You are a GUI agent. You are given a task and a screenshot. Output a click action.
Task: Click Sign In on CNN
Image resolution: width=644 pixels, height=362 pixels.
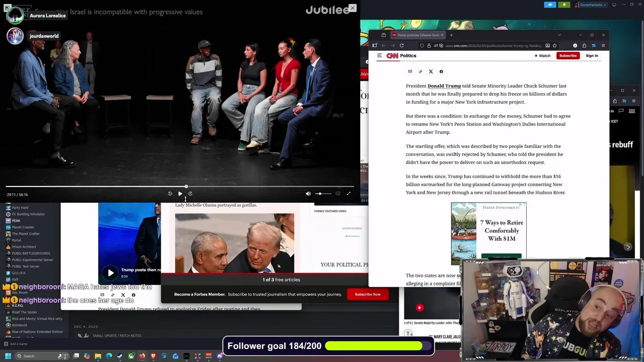pos(592,56)
